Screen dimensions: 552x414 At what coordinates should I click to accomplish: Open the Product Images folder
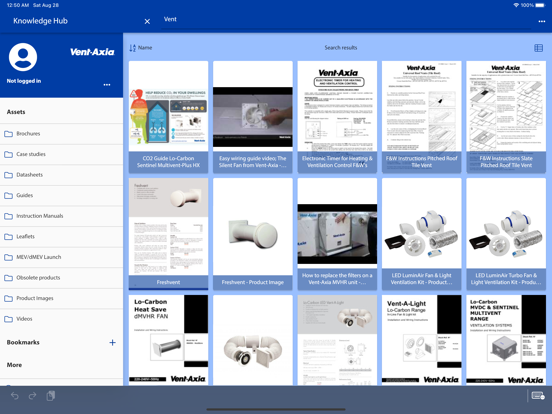tap(62, 298)
